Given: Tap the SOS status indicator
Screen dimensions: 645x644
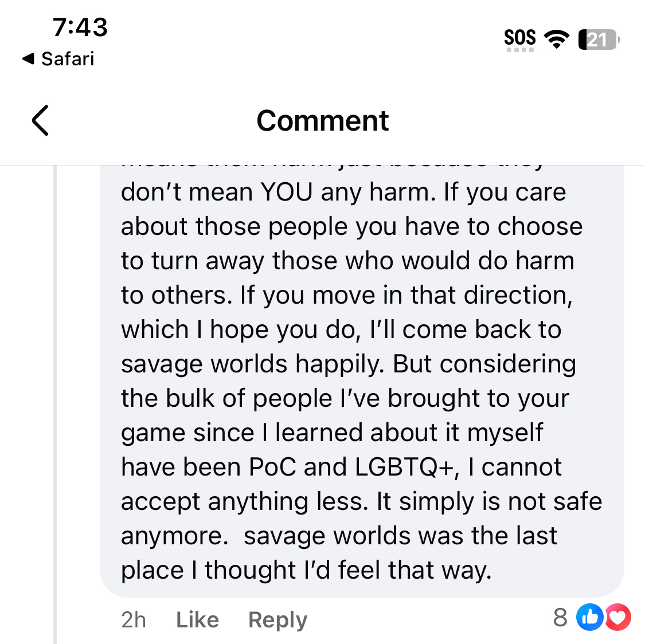Looking at the screenshot, I should point(519,38).
